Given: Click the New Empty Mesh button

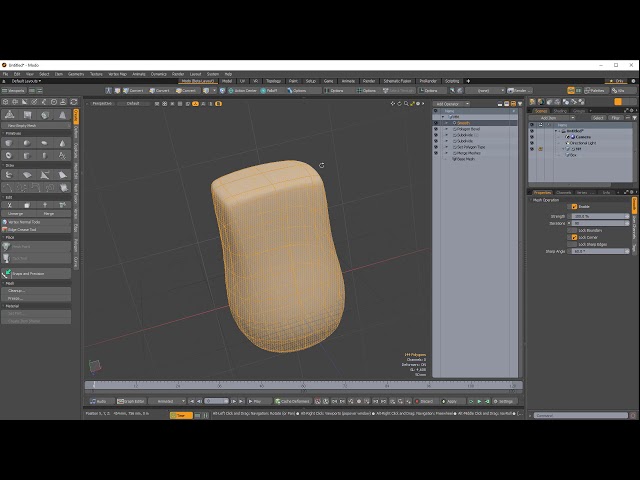Looking at the screenshot, I should click(36, 126).
